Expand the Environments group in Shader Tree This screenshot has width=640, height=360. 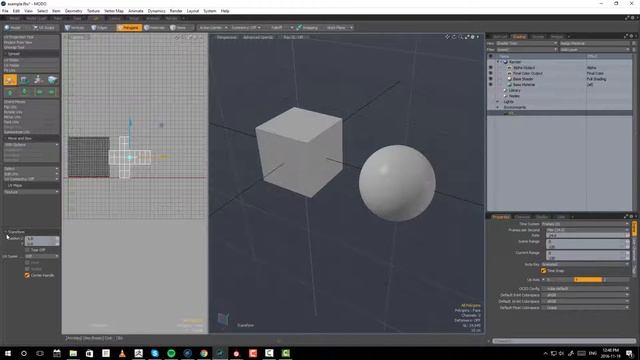(x=498, y=107)
